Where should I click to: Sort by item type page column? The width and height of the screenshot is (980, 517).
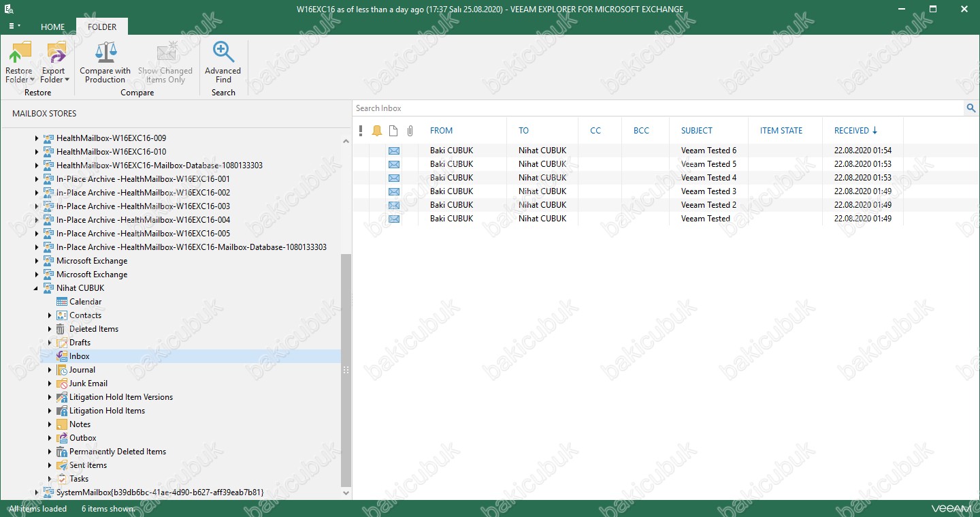point(393,131)
